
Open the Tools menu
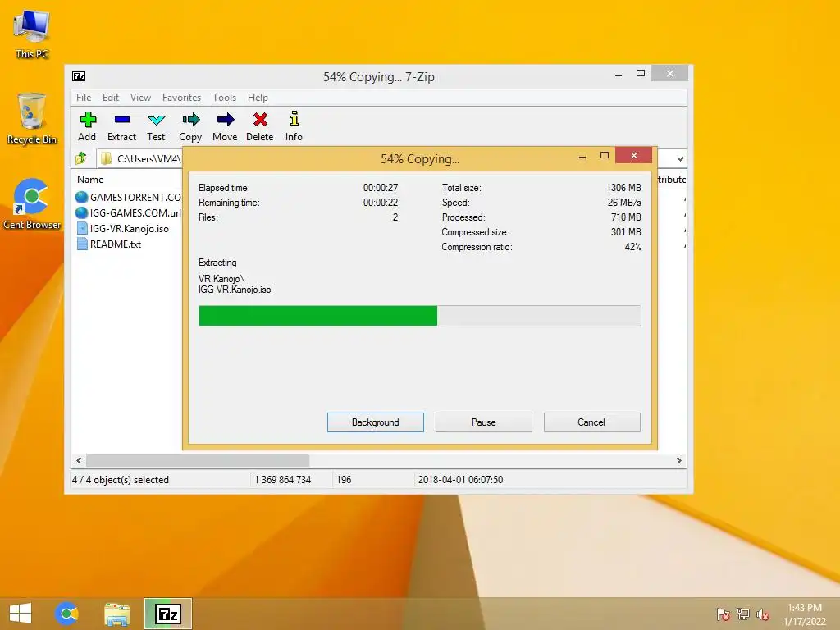pyautogui.click(x=224, y=98)
